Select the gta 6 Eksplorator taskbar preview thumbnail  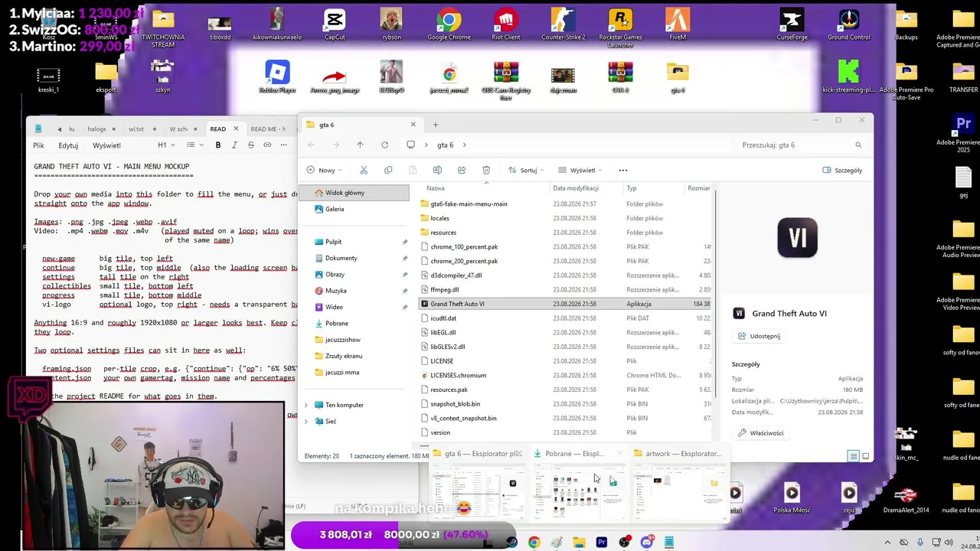click(477, 484)
